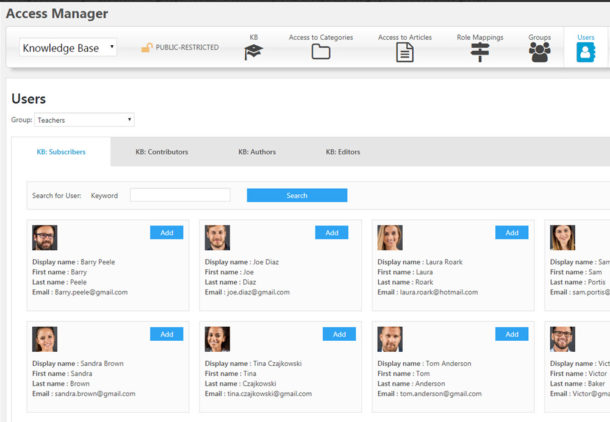This screenshot has height=422, width=610.
Task: Click email laura.roark@hotmail.com
Action: (x=439, y=292)
